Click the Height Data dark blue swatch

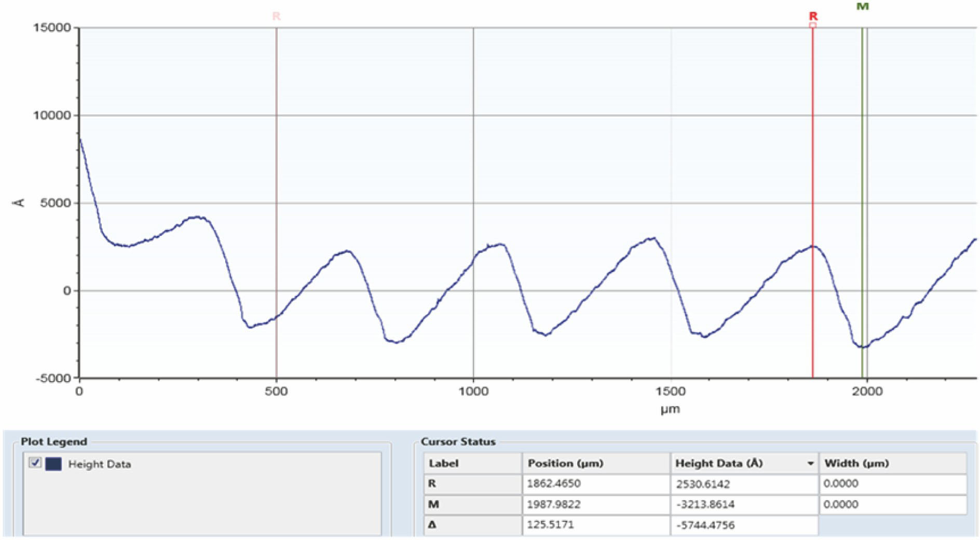(x=53, y=464)
